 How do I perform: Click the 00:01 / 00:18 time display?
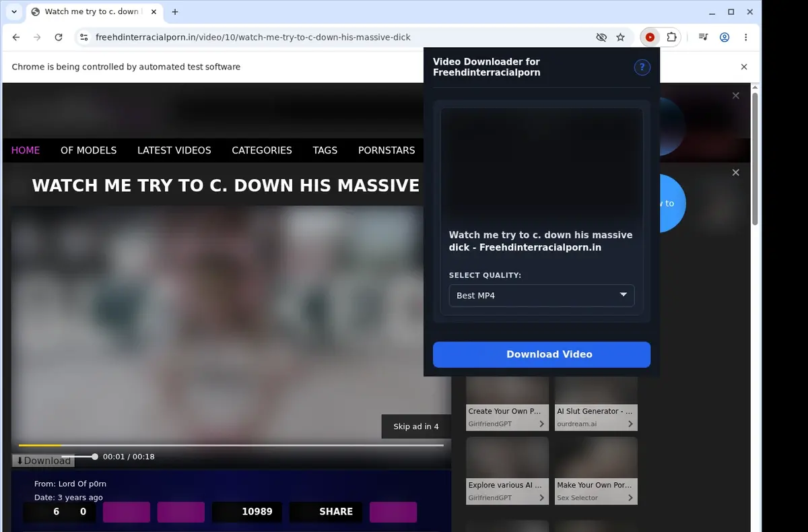tap(129, 457)
